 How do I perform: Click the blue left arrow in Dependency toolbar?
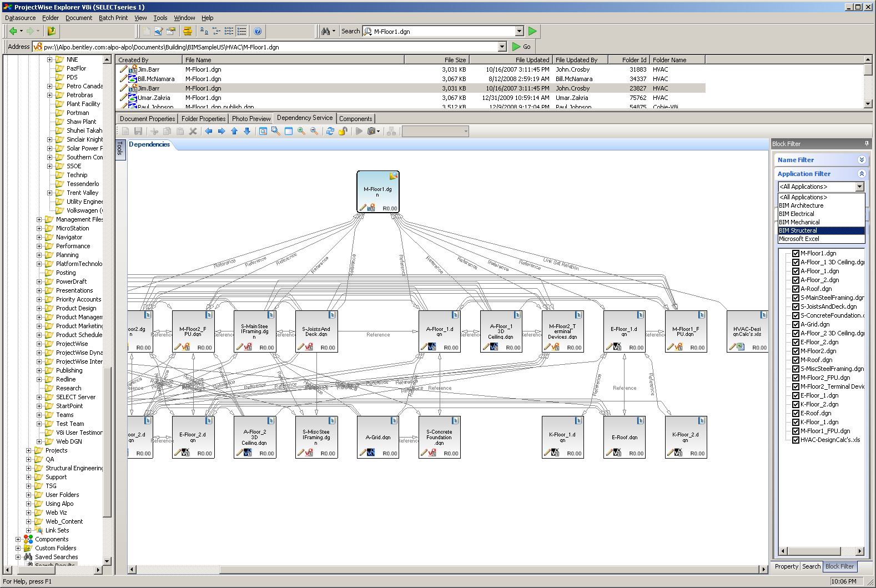[209, 131]
